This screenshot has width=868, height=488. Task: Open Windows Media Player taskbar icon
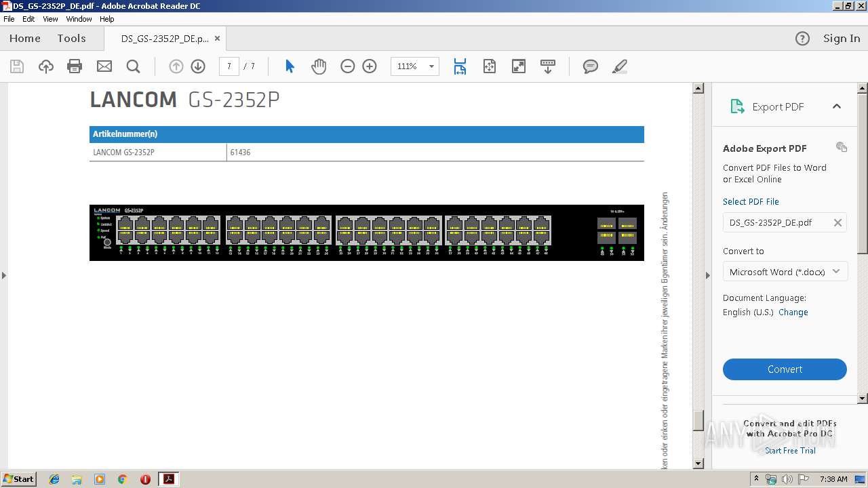(x=100, y=479)
